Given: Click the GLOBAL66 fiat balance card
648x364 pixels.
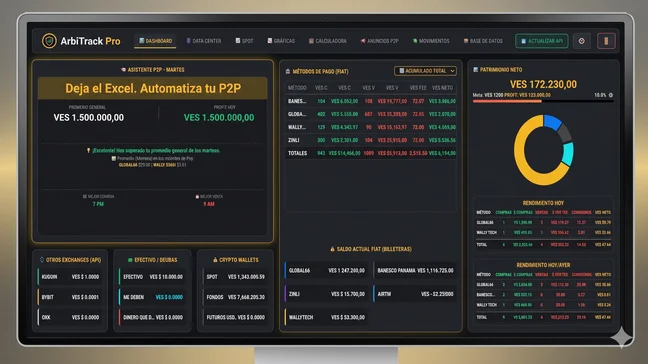Looking at the screenshot, I should (x=326, y=271).
